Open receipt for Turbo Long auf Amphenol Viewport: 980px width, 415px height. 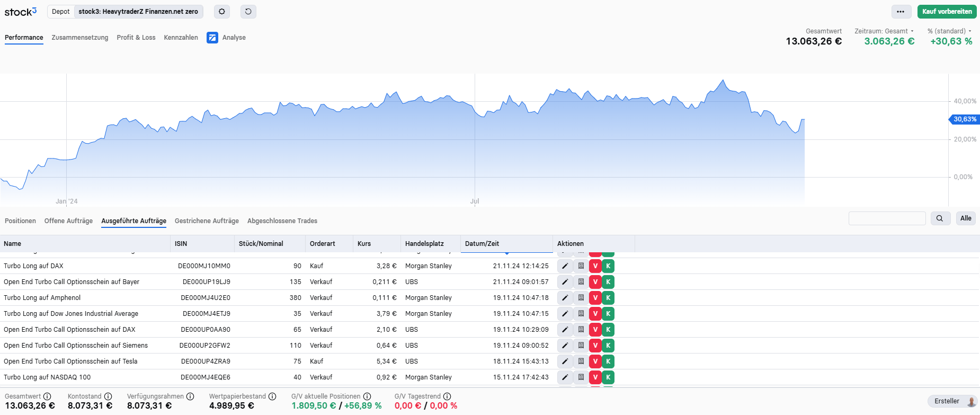(581, 298)
